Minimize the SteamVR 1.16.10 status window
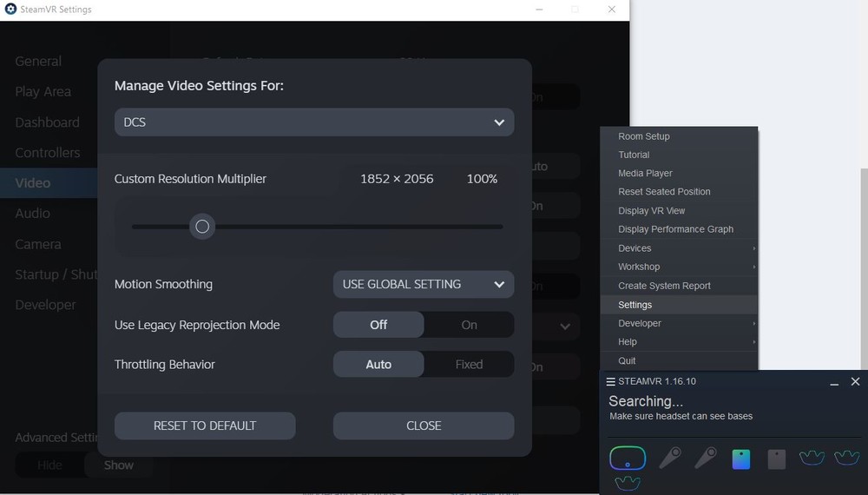Viewport: 868px width, 495px height. (x=834, y=383)
